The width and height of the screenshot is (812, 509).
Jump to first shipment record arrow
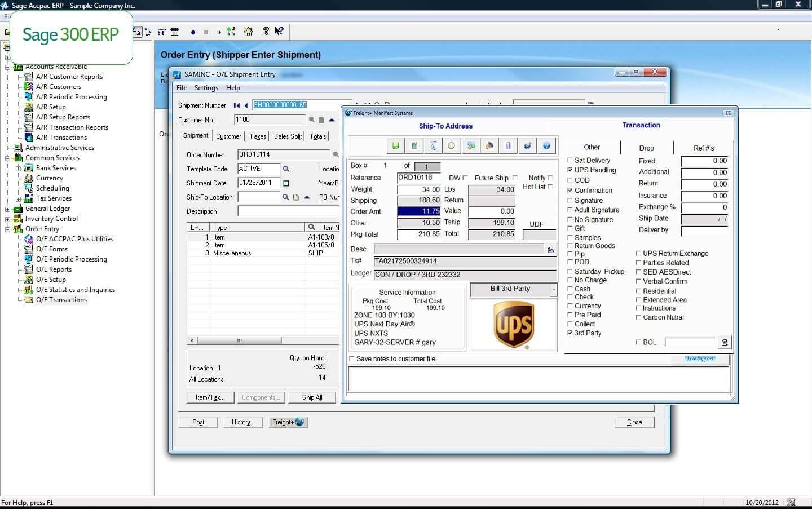pos(237,105)
